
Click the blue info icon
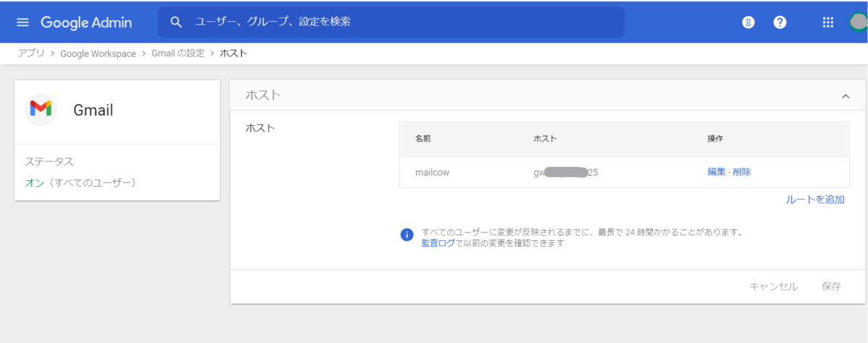coord(407,234)
